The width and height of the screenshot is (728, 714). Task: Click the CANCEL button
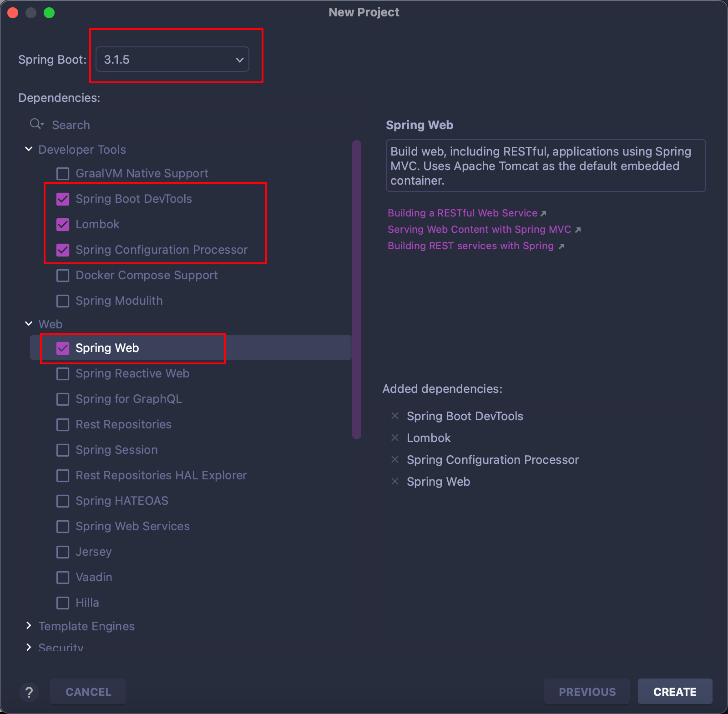click(88, 692)
